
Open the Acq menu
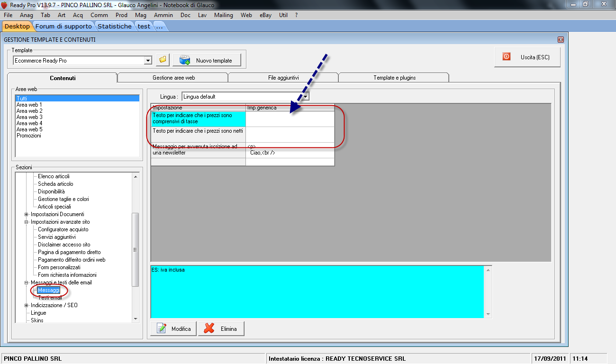[x=78, y=15]
